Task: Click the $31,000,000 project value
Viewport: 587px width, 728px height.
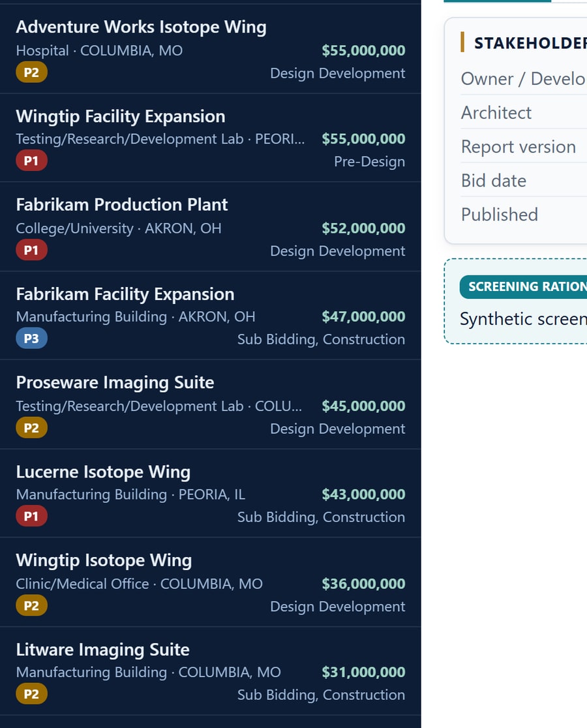Action: point(363,672)
